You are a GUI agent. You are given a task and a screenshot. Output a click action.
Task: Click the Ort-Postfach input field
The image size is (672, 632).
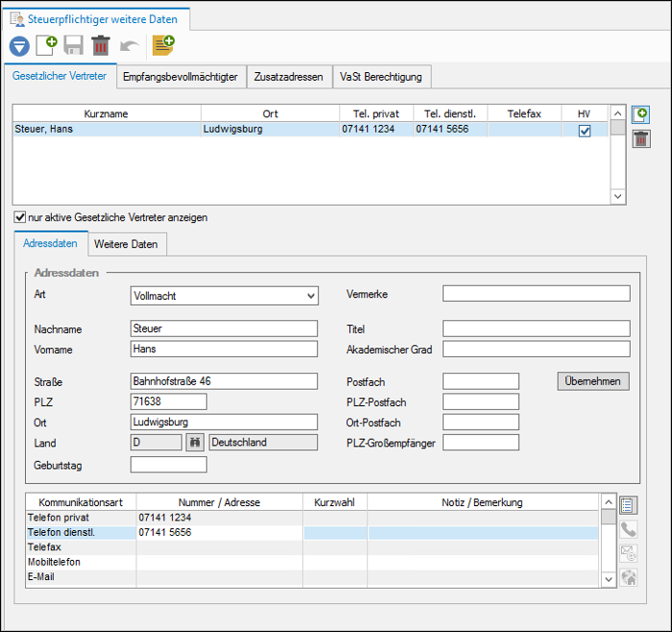(x=480, y=422)
